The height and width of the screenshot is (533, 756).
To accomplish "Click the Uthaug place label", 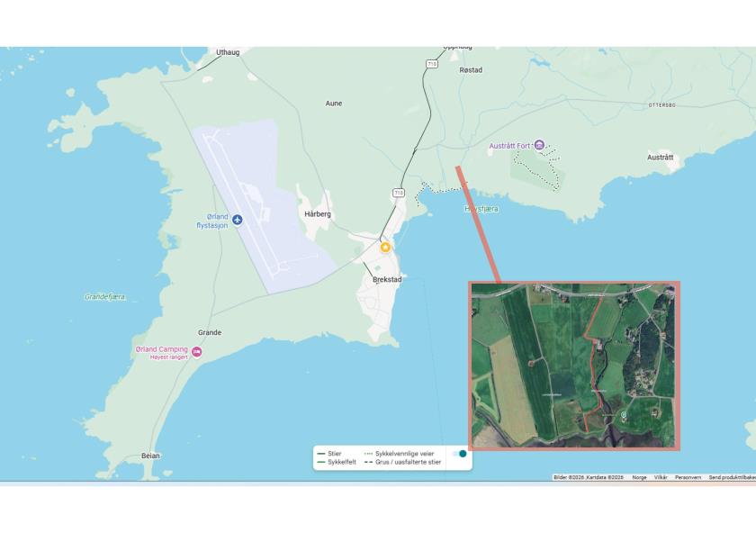I will 228,52.
